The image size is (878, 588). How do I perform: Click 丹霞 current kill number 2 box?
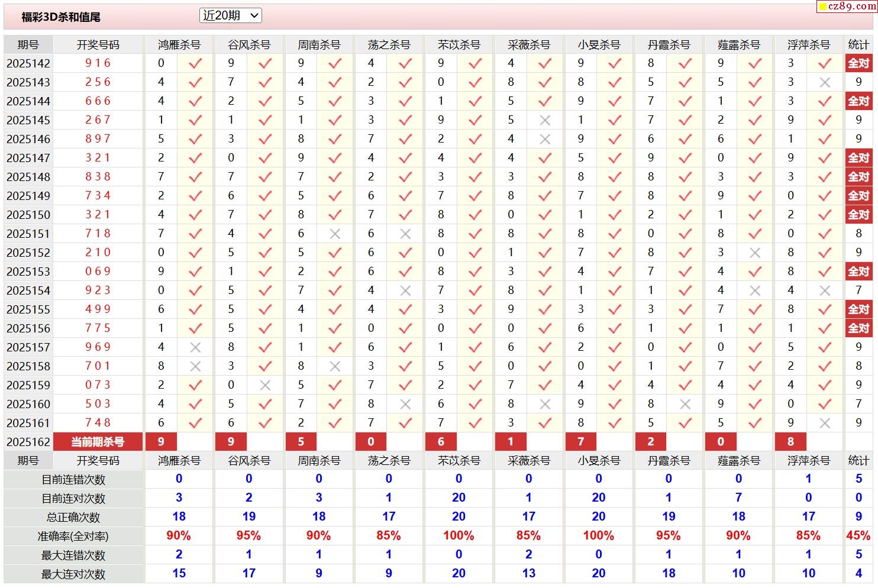651,442
